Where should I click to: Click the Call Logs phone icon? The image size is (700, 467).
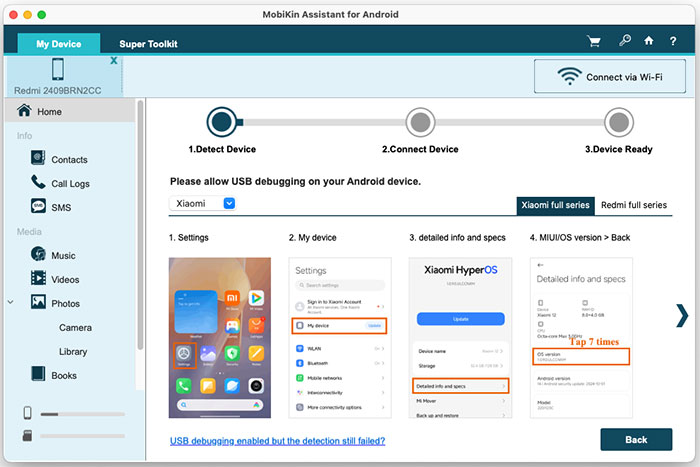(38, 182)
